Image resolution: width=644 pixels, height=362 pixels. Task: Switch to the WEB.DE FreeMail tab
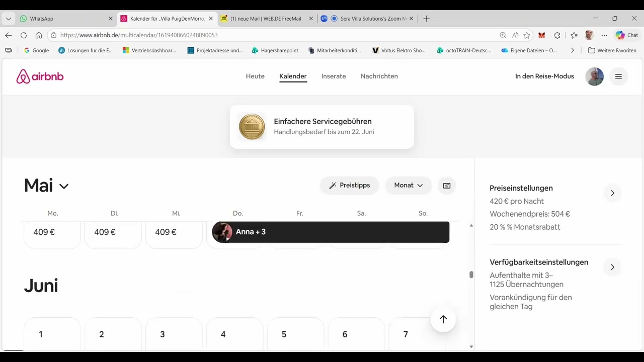click(267, 19)
